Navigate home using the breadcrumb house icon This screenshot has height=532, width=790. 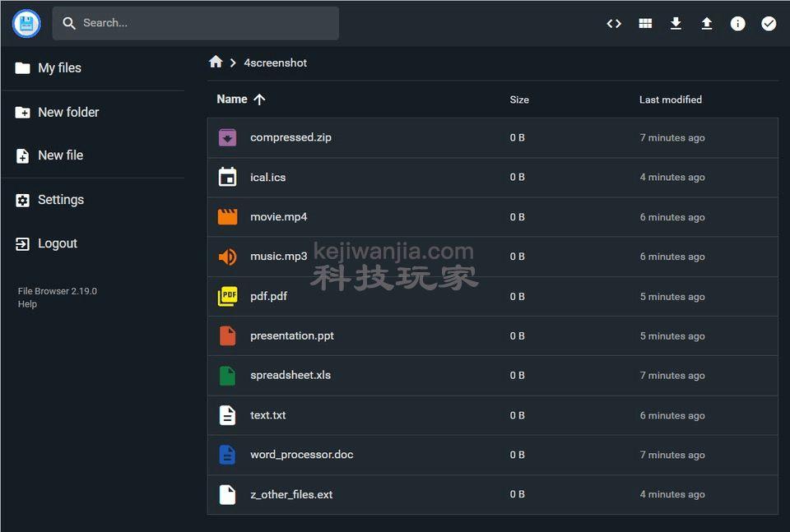[216, 62]
